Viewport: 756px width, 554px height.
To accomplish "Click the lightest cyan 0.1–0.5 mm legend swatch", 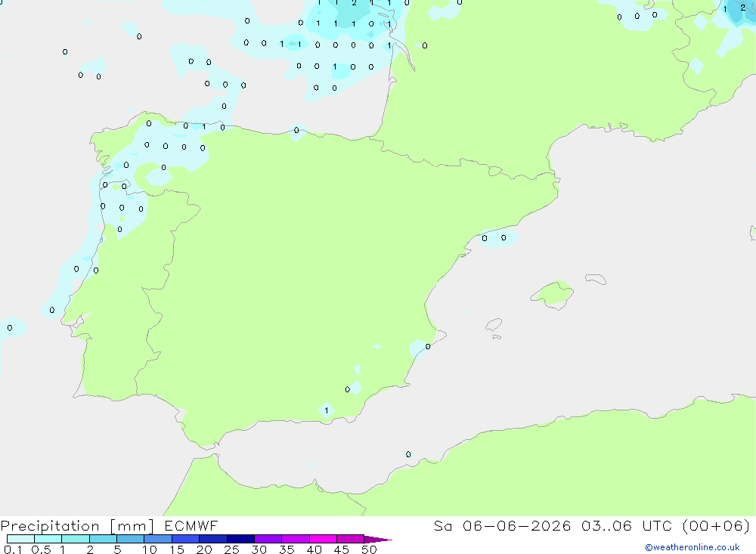I will click(x=20, y=539).
